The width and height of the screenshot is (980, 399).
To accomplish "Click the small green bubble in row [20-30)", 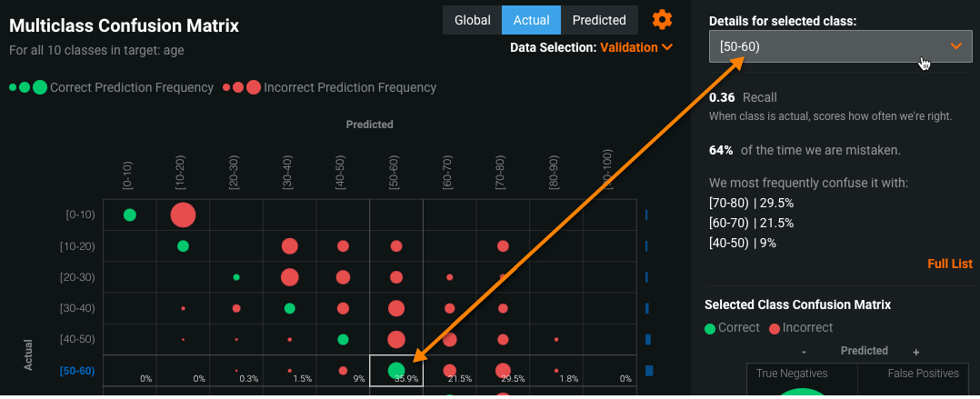I will coord(236,276).
